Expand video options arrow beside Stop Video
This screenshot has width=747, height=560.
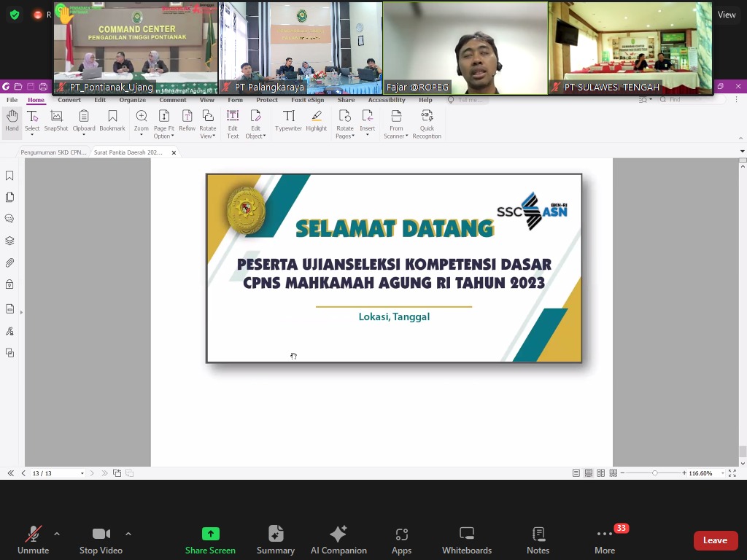(128, 534)
